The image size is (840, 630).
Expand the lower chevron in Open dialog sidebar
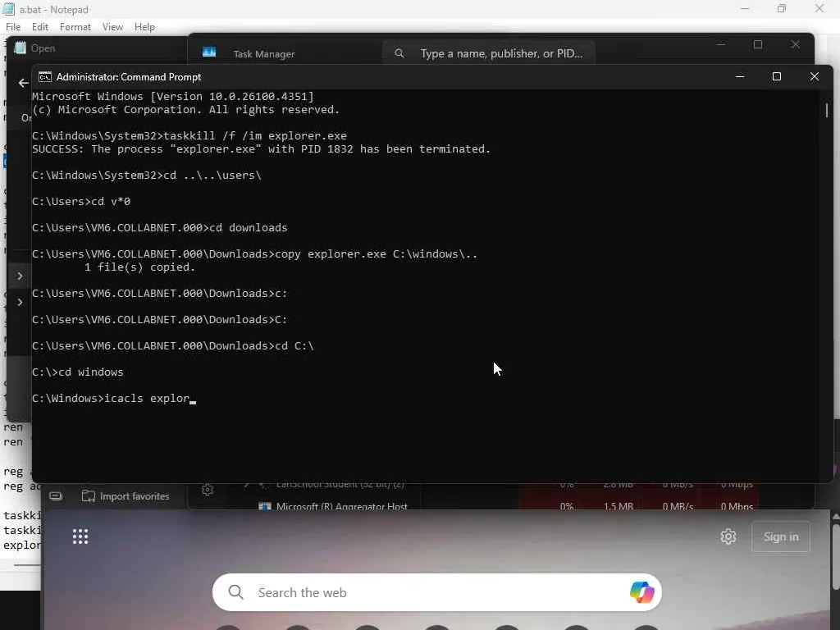[20, 302]
